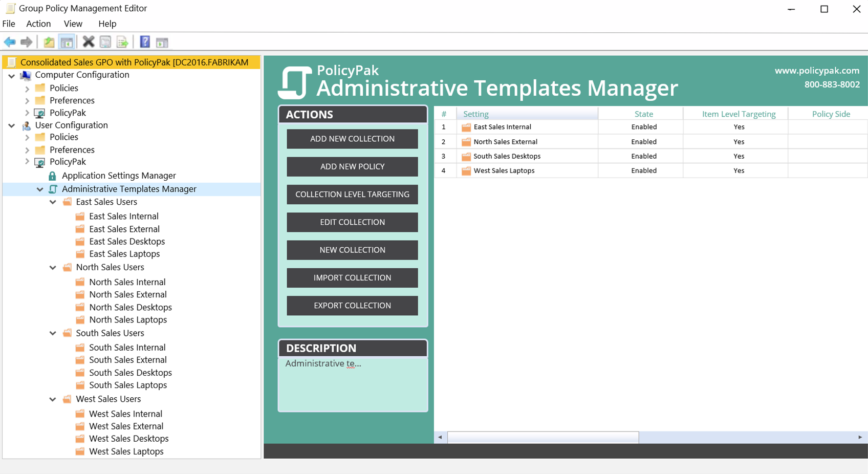
Task: Click the Computer Configuration icon
Action: 26,75
